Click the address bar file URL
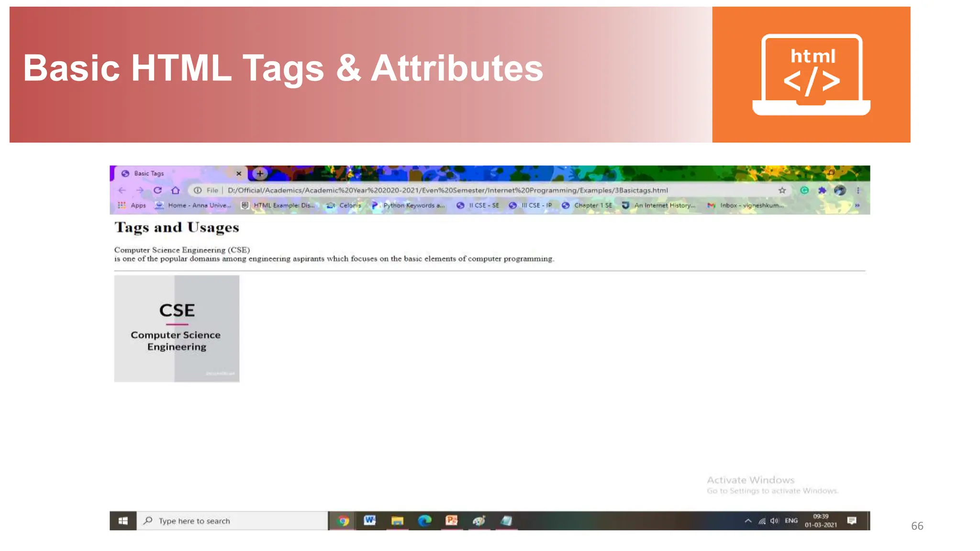This screenshot has height=551, width=980. pyautogui.click(x=447, y=190)
